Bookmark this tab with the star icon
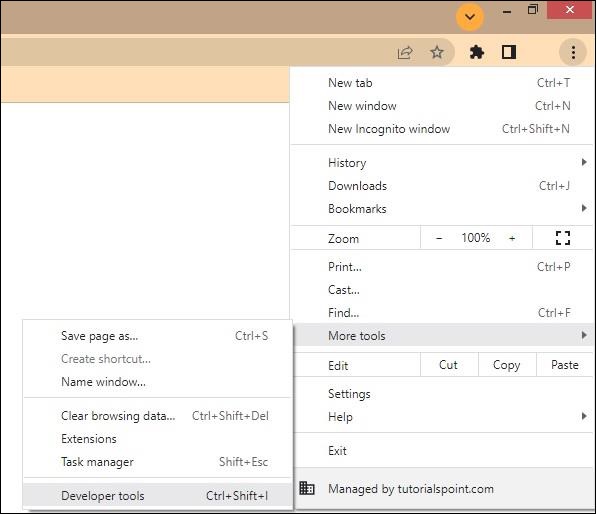597x514 pixels. coord(437,52)
